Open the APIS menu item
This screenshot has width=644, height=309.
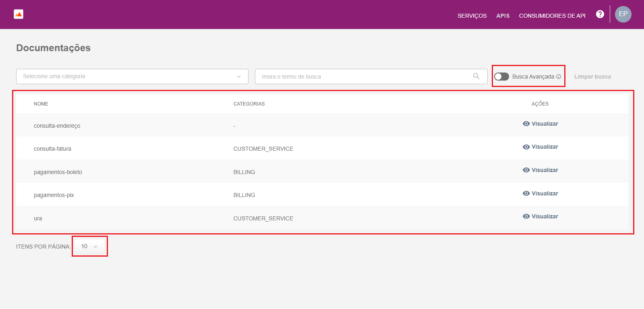(503, 16)
